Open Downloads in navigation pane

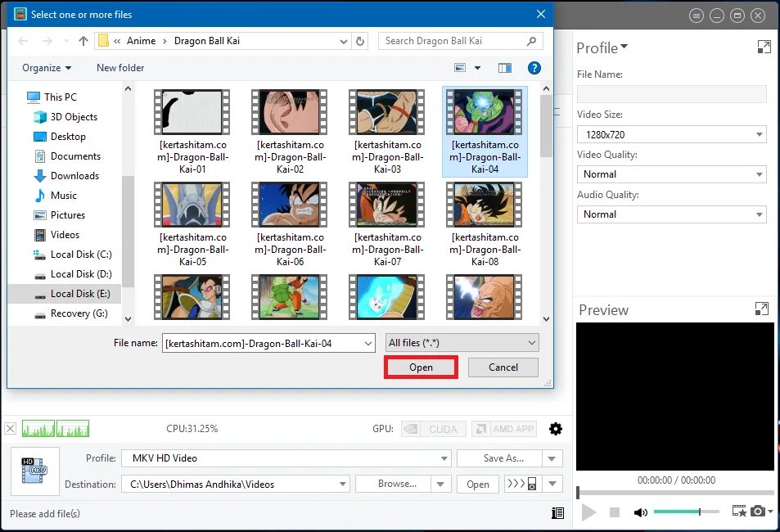click(65, 176)
